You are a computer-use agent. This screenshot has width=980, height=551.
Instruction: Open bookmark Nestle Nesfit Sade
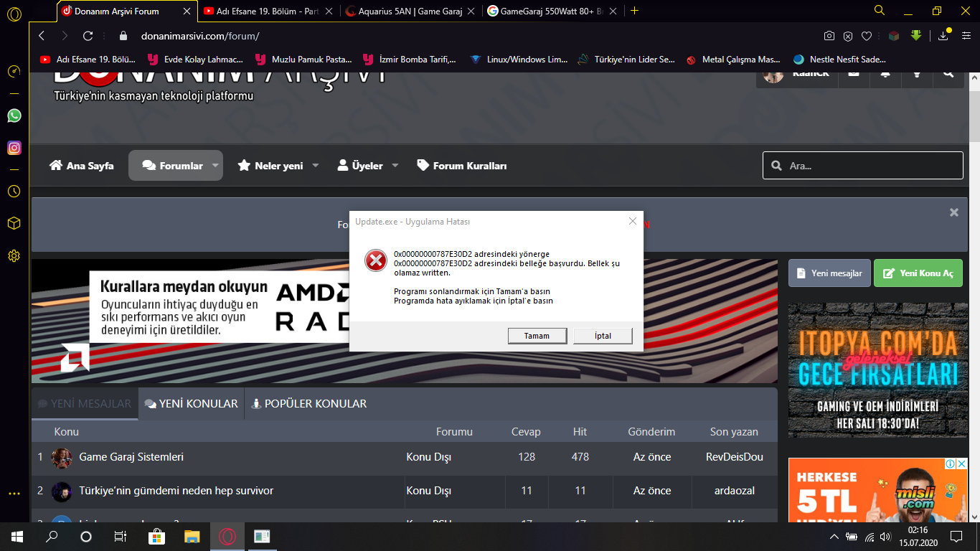[x=840, y=60]
